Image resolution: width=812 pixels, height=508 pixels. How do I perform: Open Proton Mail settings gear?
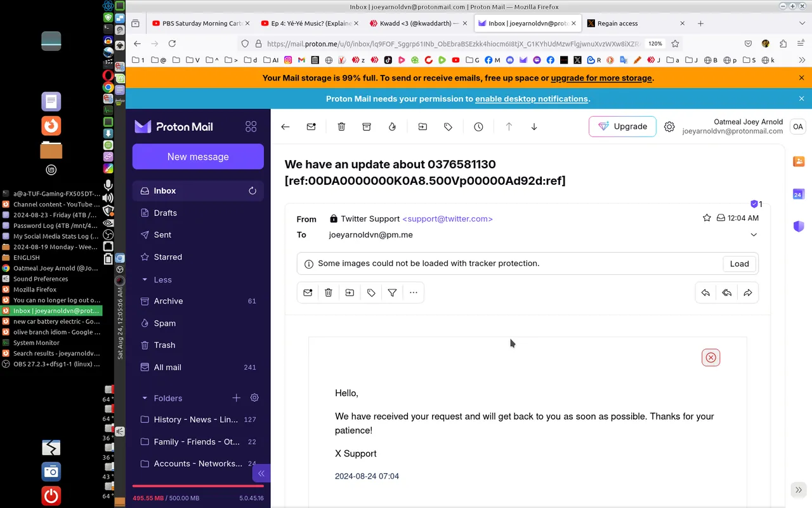pos(669,126)
